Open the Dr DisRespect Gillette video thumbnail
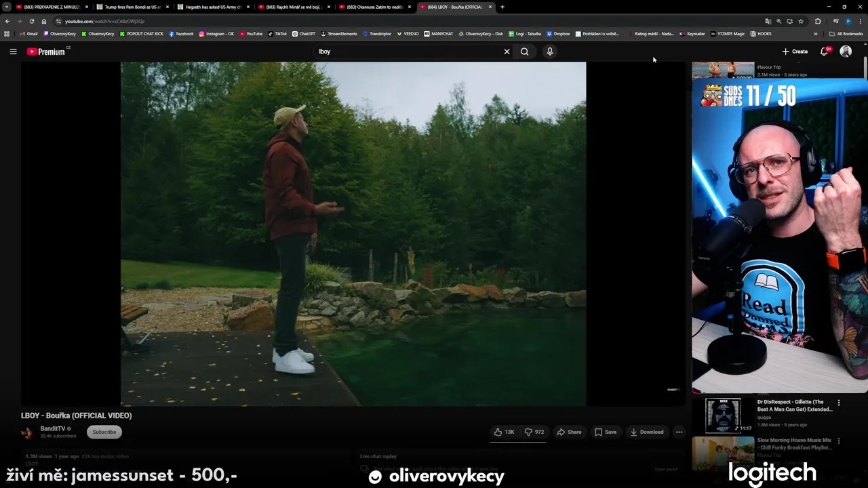The width and height of the screenshot is (868, 488). coord(723,415)
